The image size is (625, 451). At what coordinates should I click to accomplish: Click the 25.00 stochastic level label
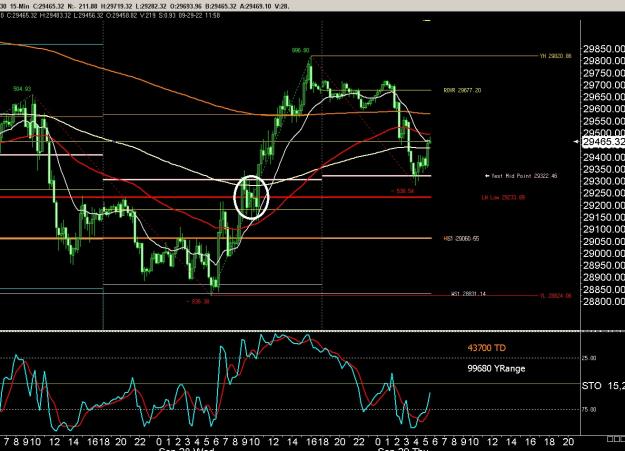pos(589,358)
